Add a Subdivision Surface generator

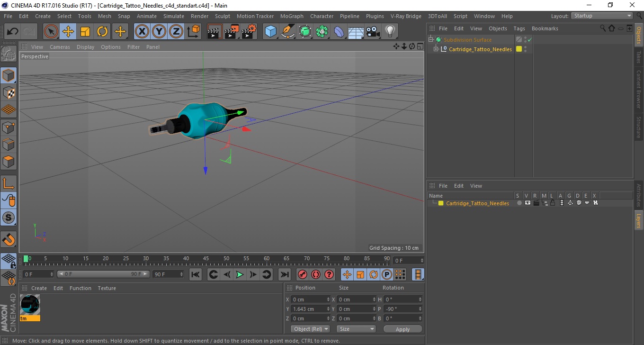pyautogui.click(x=305, y=32)
